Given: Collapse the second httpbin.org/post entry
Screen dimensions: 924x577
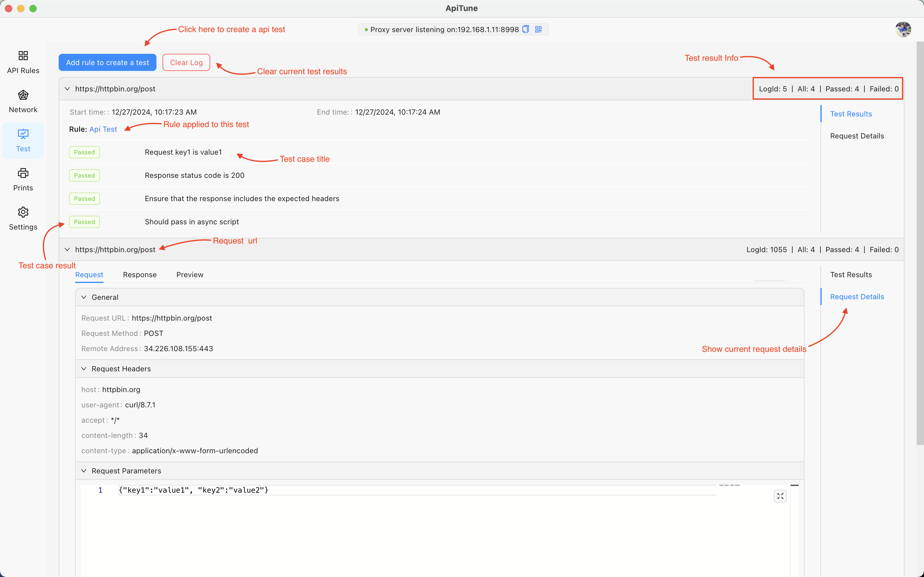Looking at the screenshot, I should click(x=67, y=250).
